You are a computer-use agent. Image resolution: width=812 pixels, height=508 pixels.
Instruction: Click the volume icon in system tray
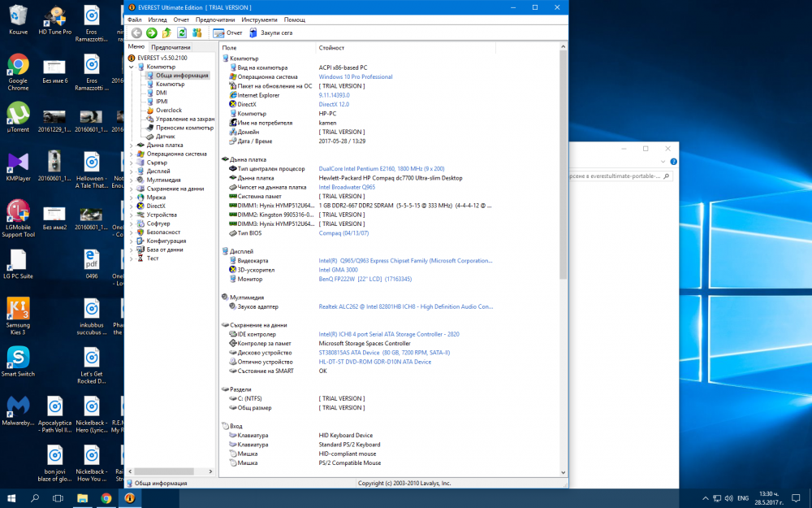(x=729, y=499)
